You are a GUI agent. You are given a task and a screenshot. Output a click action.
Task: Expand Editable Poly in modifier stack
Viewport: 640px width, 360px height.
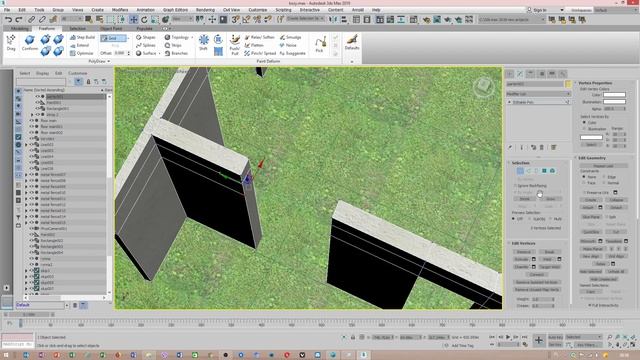[509, 102]
